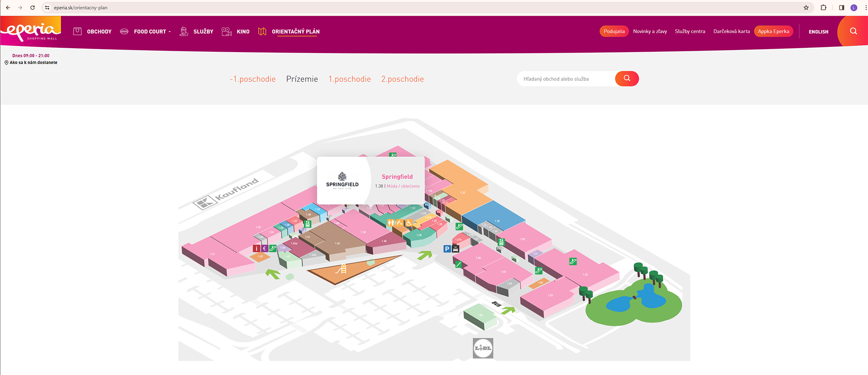Screen dimensions: 868x375
Task: Open the OBCHODY menu
Action: (99, 31)
